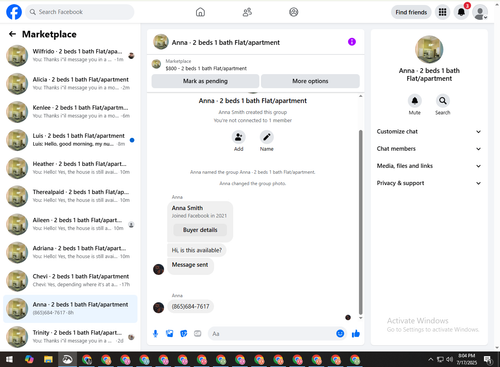Image resolution: width=500 pixels, height=367 pixels.
Task: Click the Add people icon
Action: [x=239, y=137]
